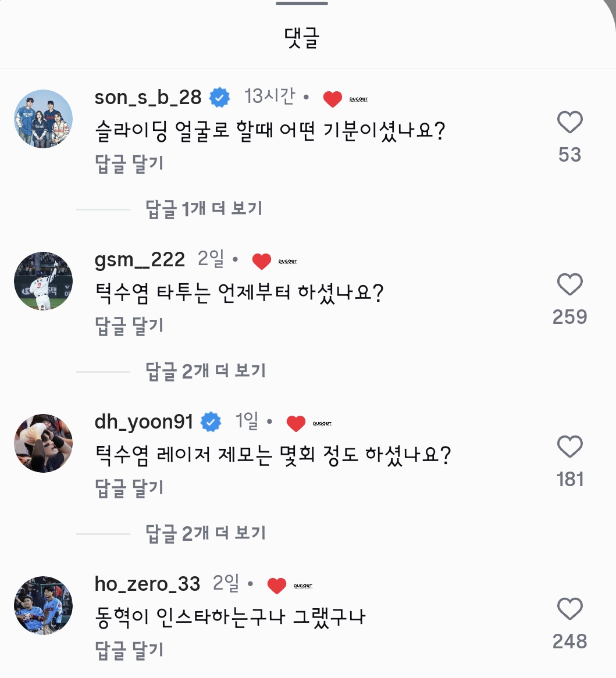Tap reply under dh_yoon91's comment

coord(129,488)
